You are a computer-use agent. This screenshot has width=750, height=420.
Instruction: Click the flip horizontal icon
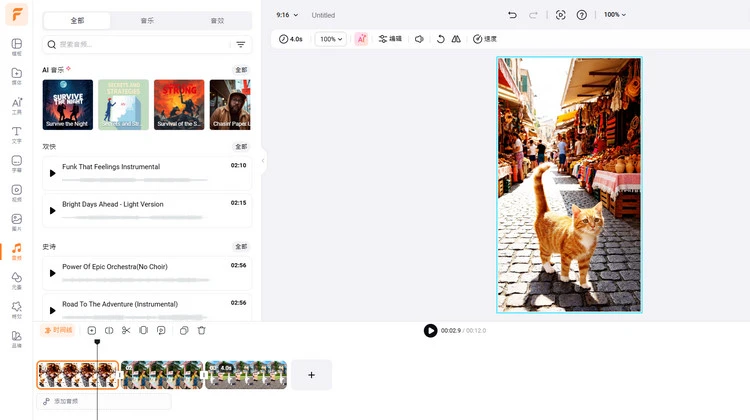pyautogui.click(x=456, y=39)
